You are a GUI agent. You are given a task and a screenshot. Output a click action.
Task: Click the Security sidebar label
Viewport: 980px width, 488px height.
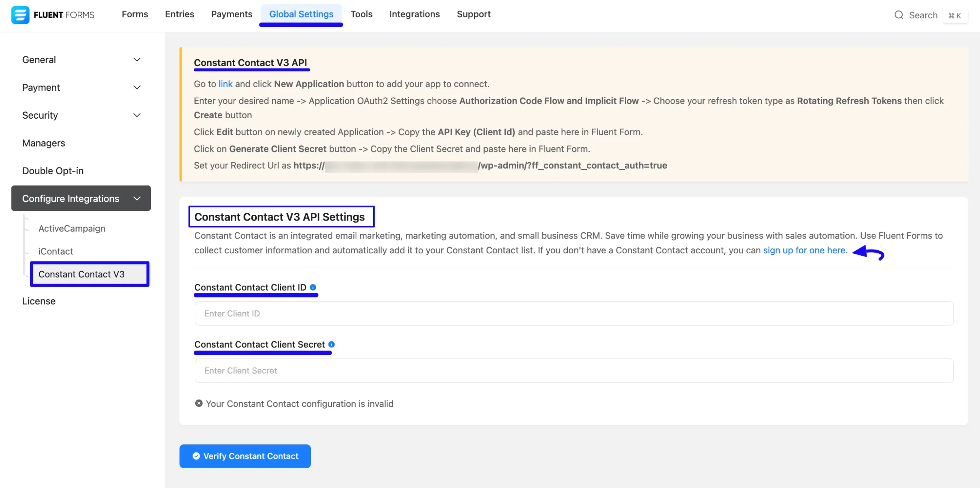tap(40, 115)
